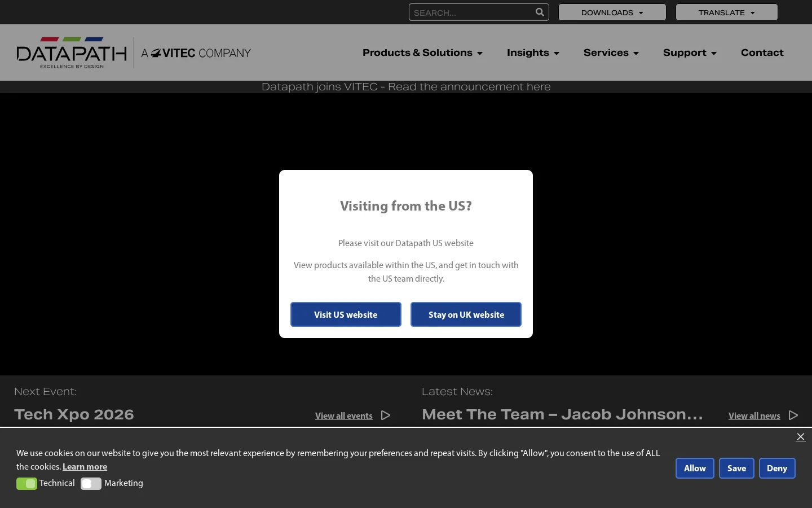This screenshot has width=812, height=508.
Task: Expand the Products & Solutions menu
Action: click(423, 52)
